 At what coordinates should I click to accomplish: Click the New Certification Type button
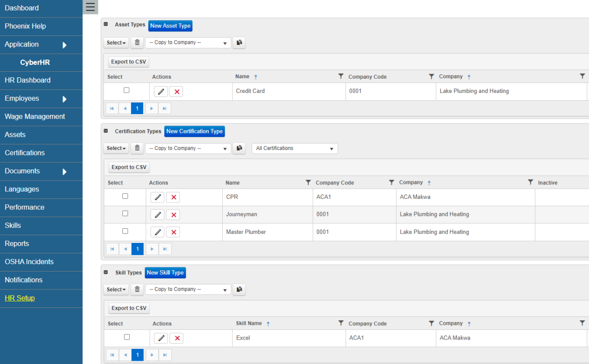(194, 131)
